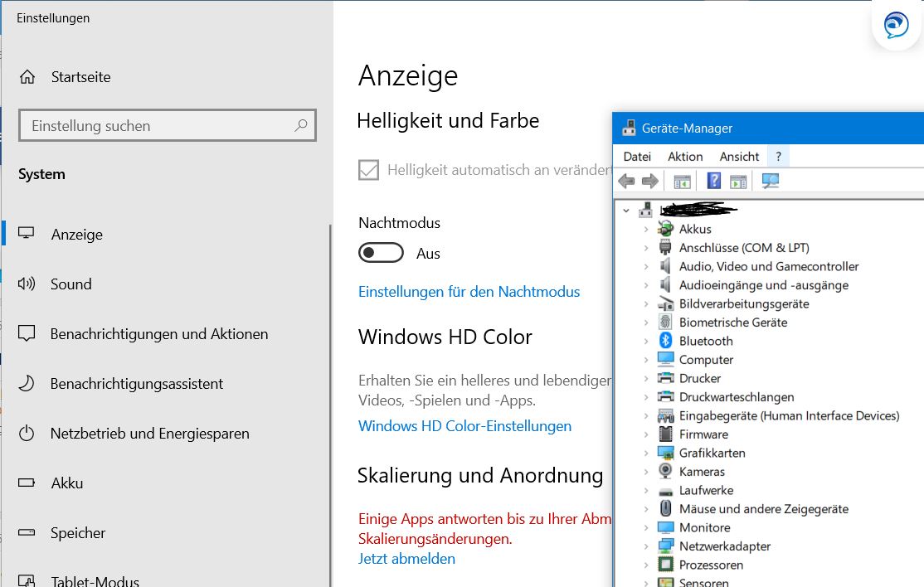
Task: Click the Benachrichtigungsassistent moon icon
Action: point(27,383)
